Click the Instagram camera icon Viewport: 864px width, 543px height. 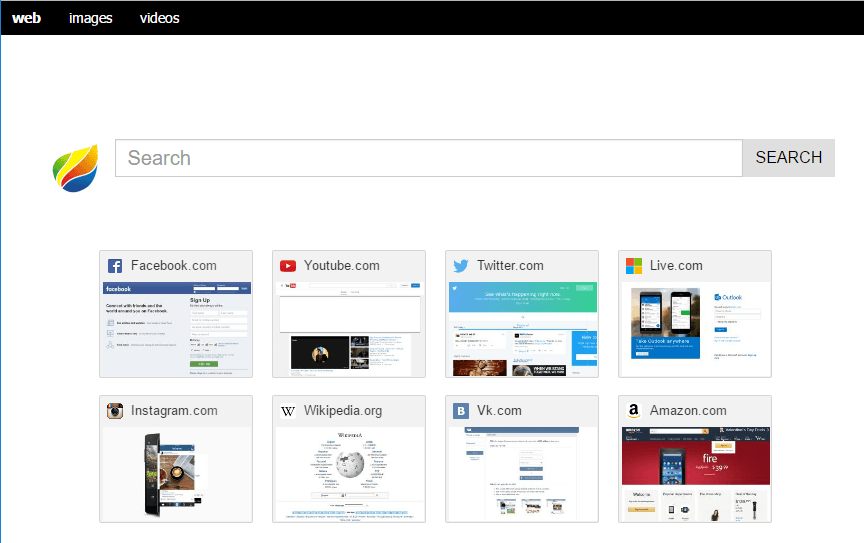coord(115,411)
